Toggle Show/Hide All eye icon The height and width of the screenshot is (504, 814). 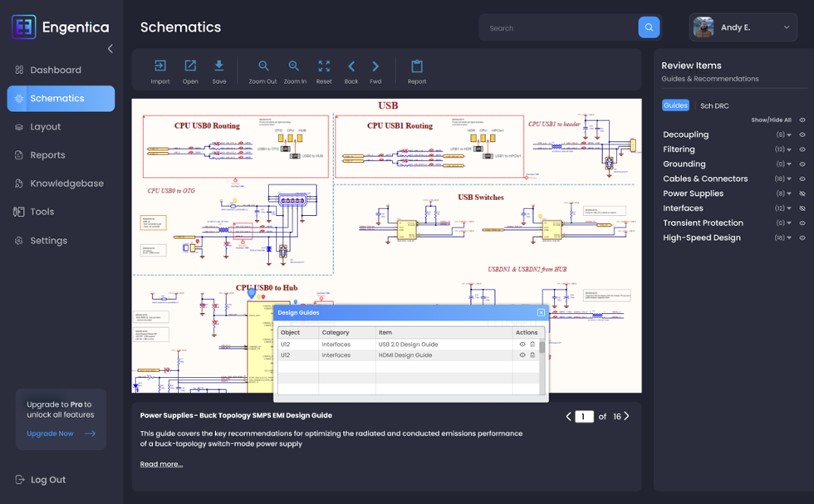point(802,120)
